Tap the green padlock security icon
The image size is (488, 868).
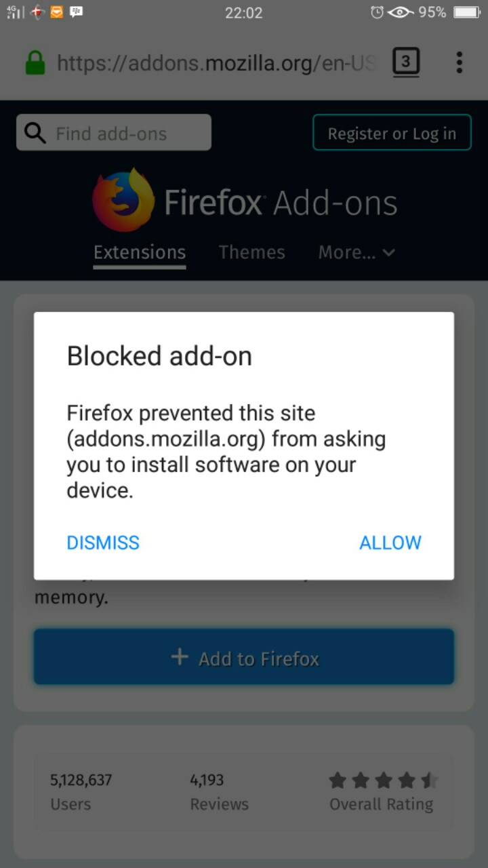click(35, 64)
